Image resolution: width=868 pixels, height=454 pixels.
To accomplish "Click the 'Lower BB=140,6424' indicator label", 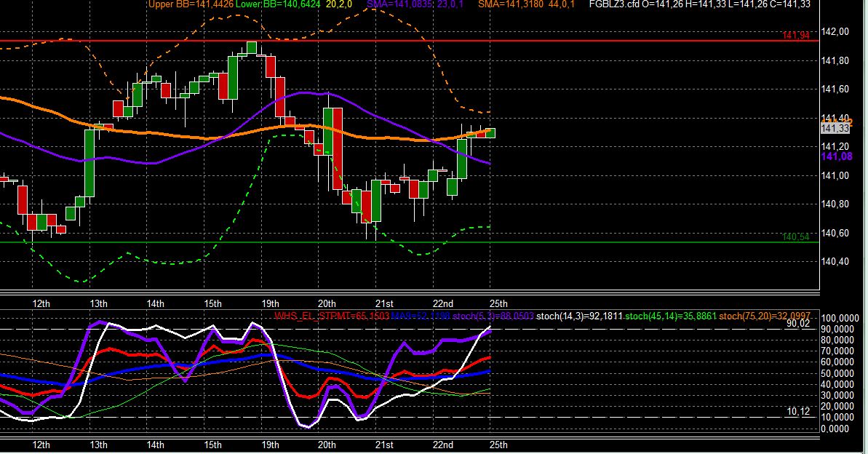I will tap(279, 4).
